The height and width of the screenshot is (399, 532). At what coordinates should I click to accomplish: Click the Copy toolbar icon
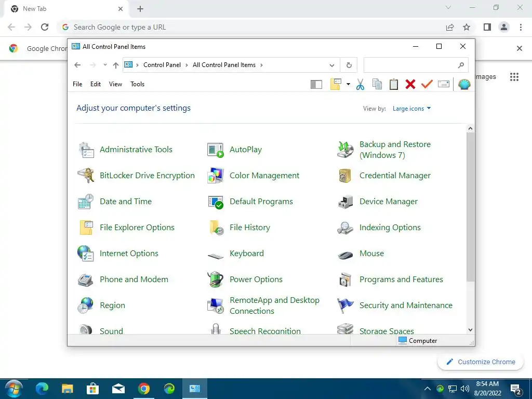pyautogui.click(x=377, y=84)
